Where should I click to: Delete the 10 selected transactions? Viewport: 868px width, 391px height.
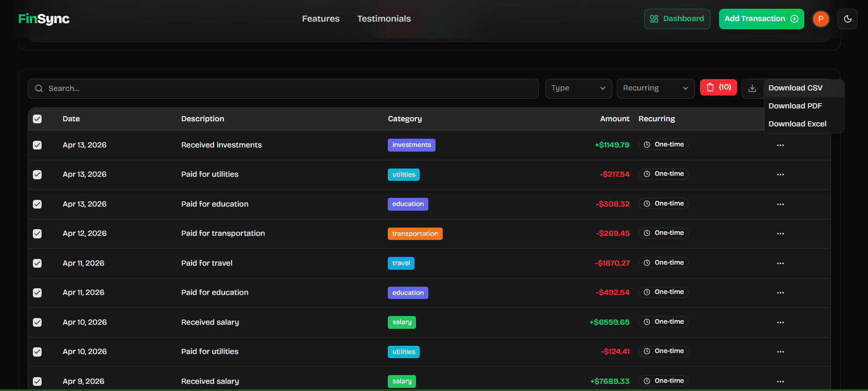(x=719, y=87)
